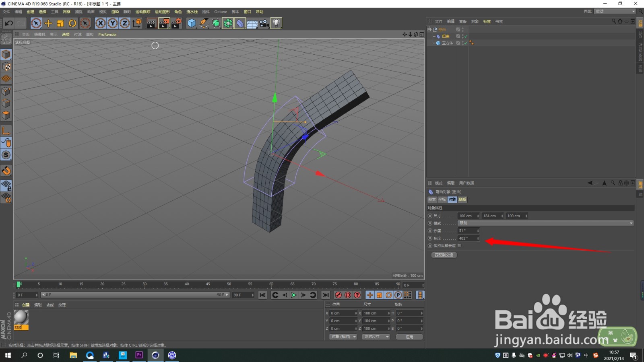Open the 模式 dropdown showing 限制
The width and height of the screenshot is (644, 362).
tap(546, 223)
